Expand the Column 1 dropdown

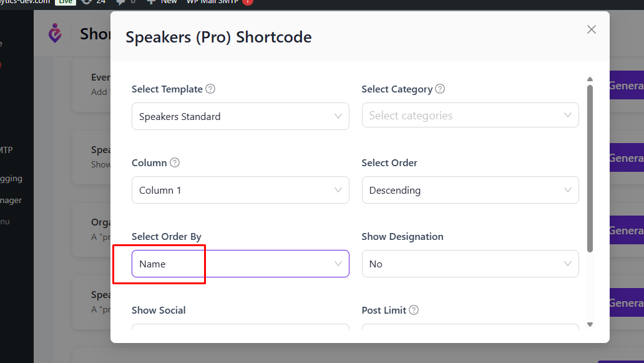click(x=240, y=190)
